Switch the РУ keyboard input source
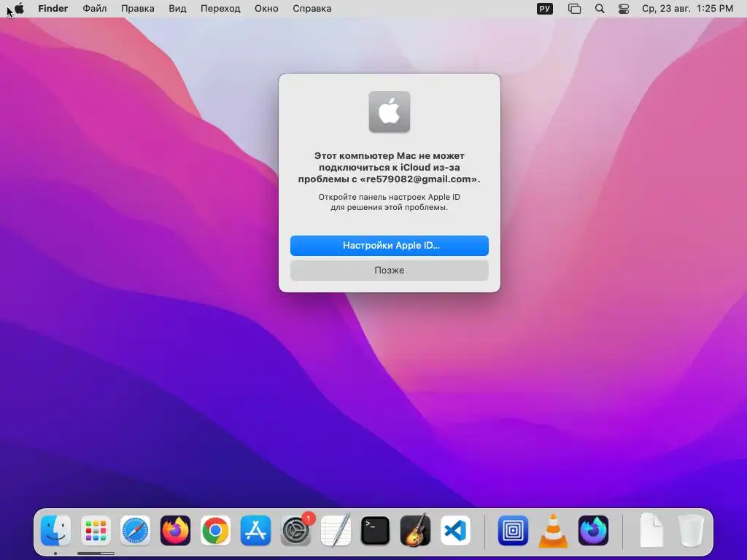 click(x=544, y=9)
